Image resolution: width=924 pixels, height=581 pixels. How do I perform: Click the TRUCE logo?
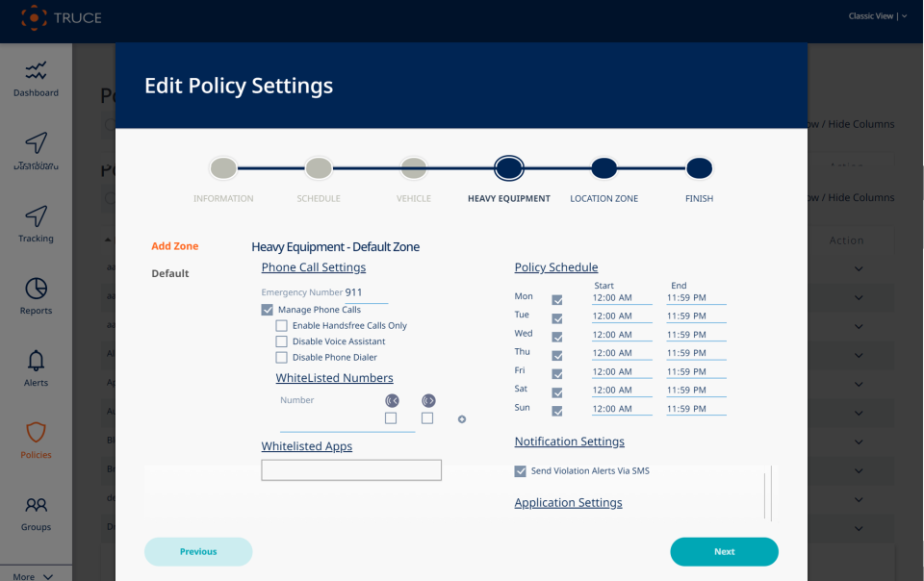(x=62, y=17)
